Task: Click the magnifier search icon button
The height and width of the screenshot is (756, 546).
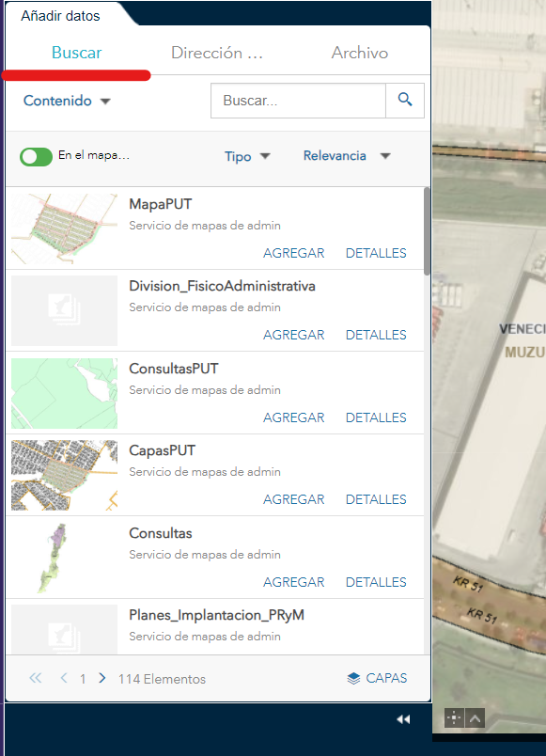Action: pyautogui.click(x=405, y=101)
